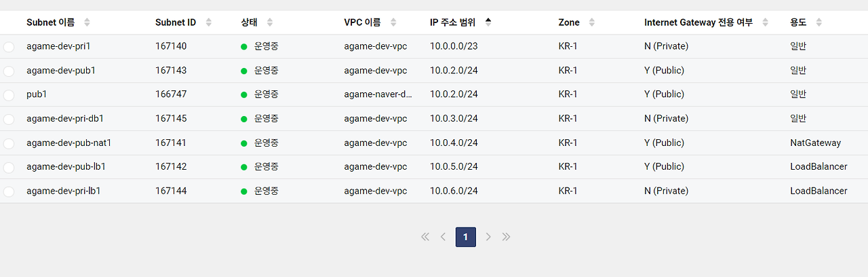868x277 pixels.
Task: Click sort arrows next to Subnet ID
Action: [209, 22]
